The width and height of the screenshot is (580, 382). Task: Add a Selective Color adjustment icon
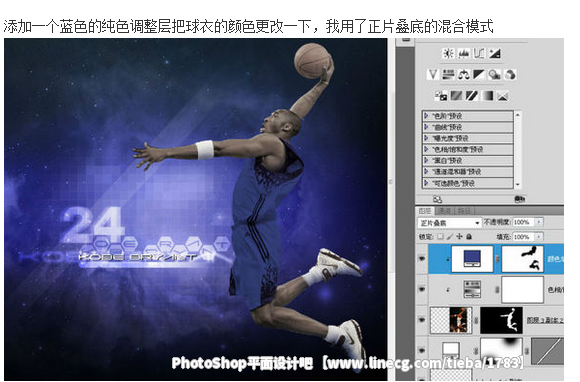pyautogui.click(x=502, y=96)
